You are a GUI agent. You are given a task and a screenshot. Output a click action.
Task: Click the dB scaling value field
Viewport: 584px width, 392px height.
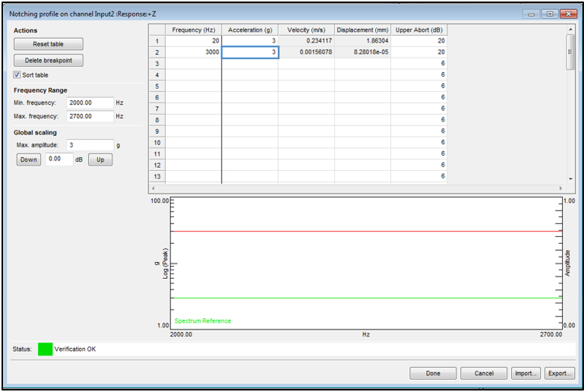point(59,160)
